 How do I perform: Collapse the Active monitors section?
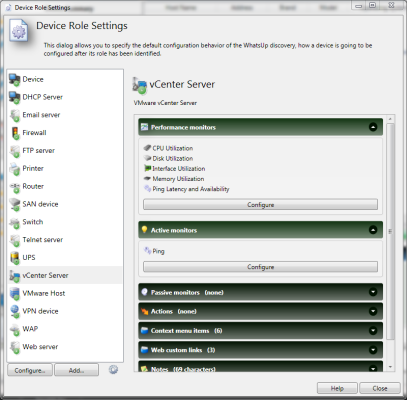click(373, 230)
